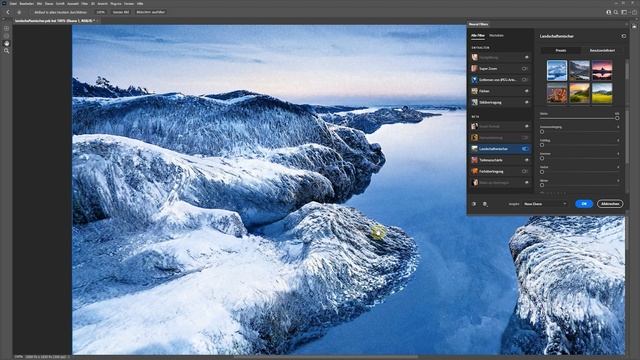Click the collapsed dock panel icon at right edge
This screenshot has width=640, height=360.
[634, 26]
